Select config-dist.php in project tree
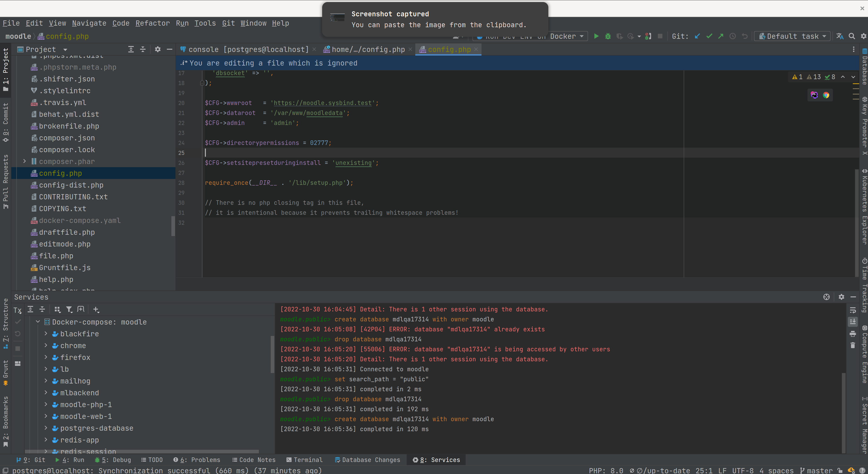 tap(71, 185)
